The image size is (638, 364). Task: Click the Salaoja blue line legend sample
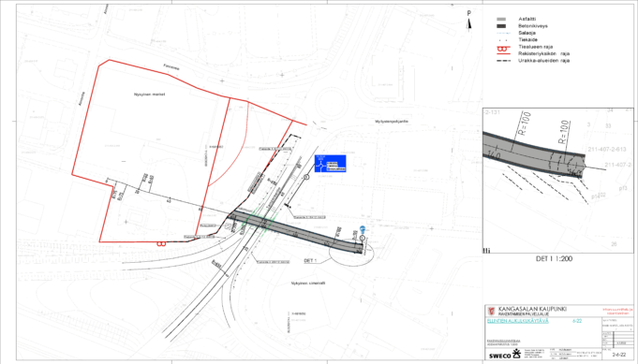pyautogui.click(x=503, y=33)
